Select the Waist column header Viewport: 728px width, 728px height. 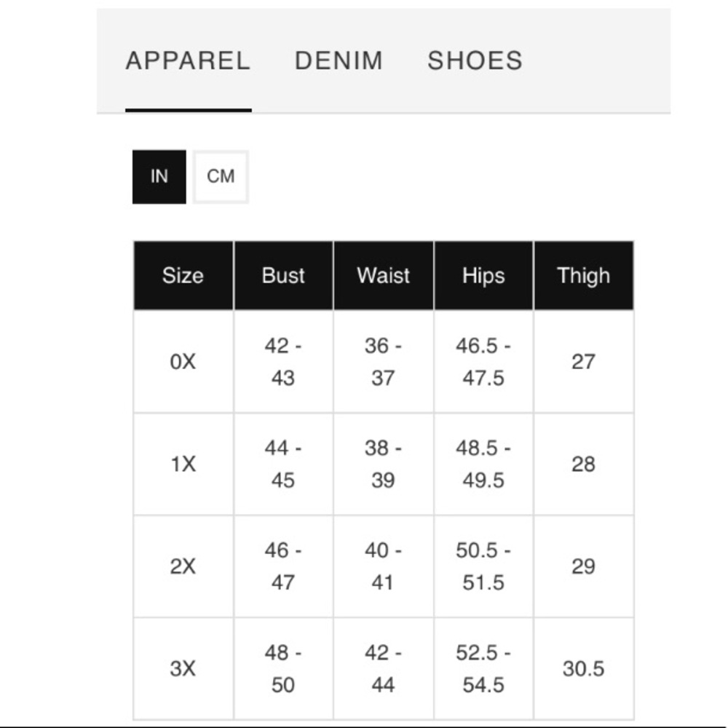384,275
